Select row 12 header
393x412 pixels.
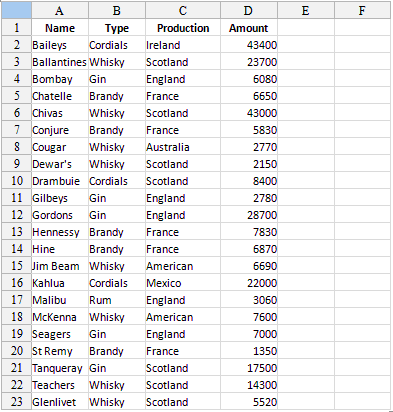[x=16, y=215]
